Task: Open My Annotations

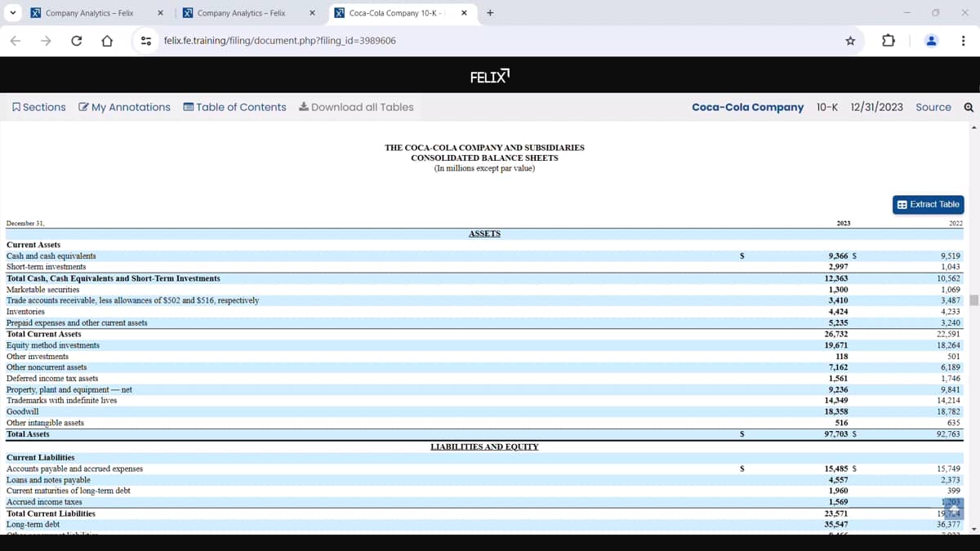Action: 125,107
